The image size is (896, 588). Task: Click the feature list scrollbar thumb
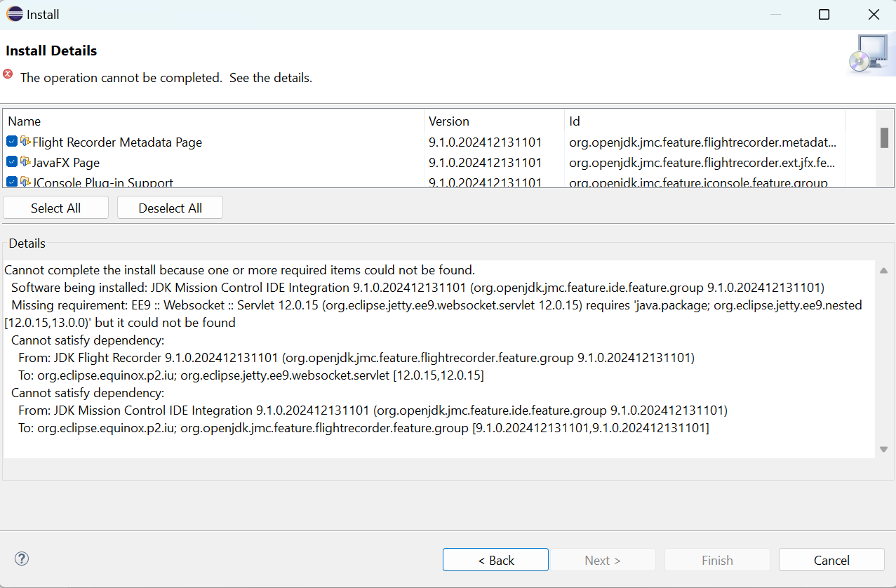[x=884, y=138]
